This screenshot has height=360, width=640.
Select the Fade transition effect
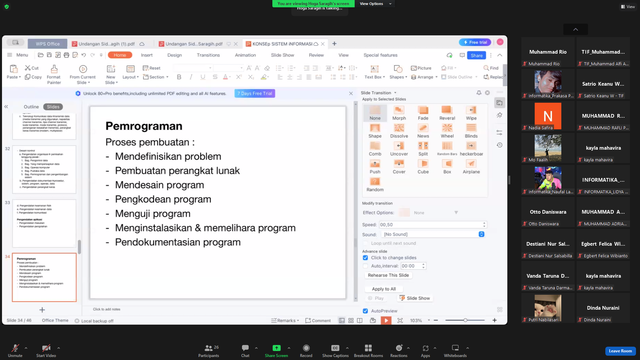click(x=423, y=113)
